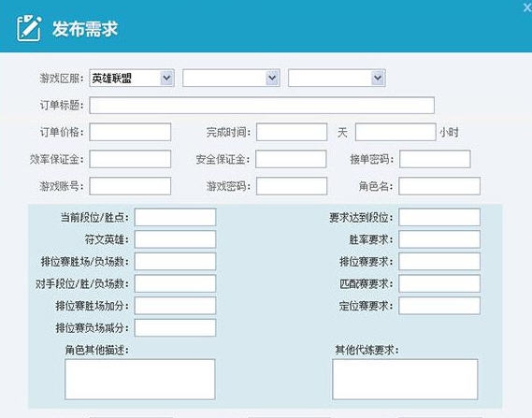This screenshot has height=418, width=532.
Task: Click the 接单密码 input field
Action: (x=435, y=159)
